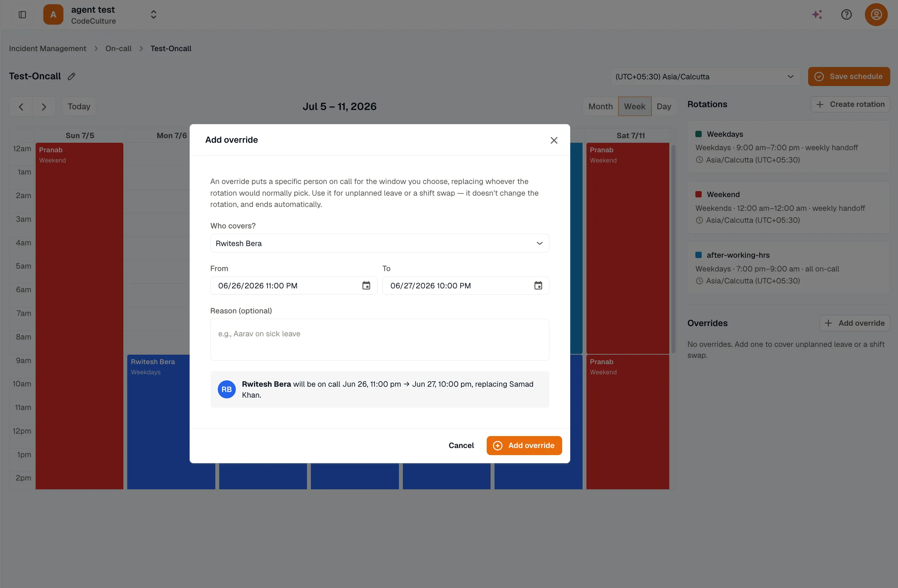Click the Sat 7/11 column header
898x588 pixels.
tap(631, 135)
